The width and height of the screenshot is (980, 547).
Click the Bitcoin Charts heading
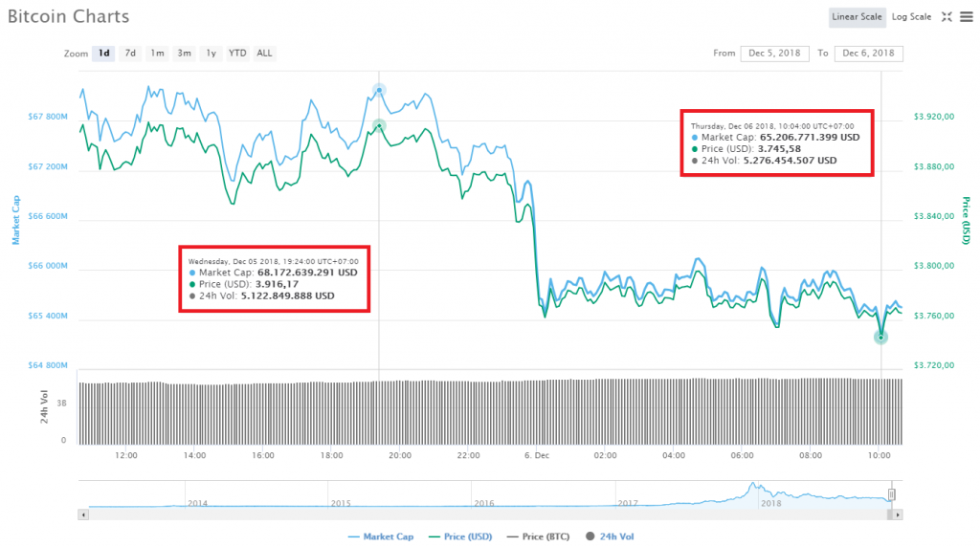[68, 16]
